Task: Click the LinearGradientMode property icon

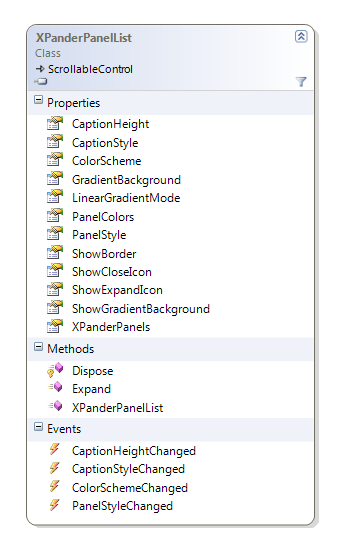Action: [55, 197]
